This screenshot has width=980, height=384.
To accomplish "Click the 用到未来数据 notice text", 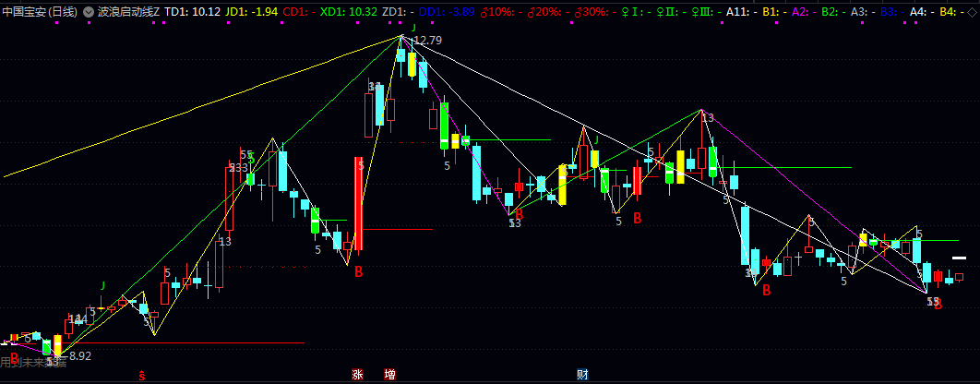I will [x=32, y=362].
